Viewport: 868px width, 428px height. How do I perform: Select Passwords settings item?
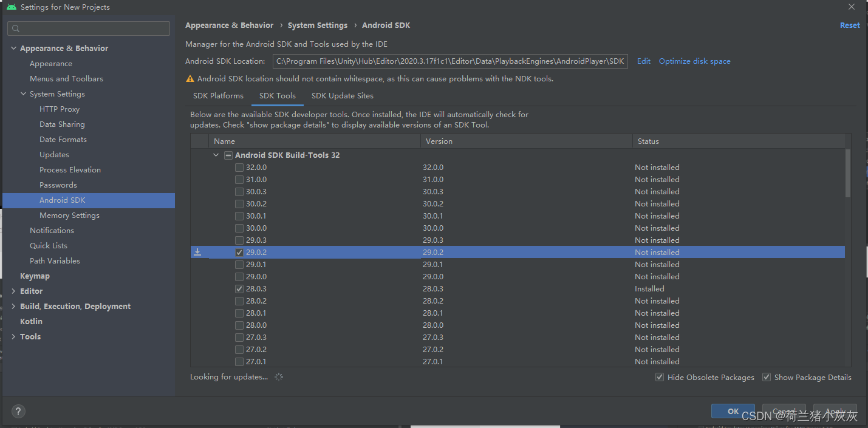pyautogui.click(x=58, y=185)
